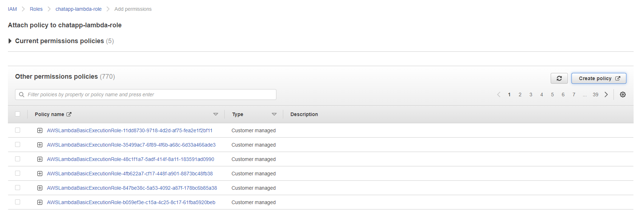
Task: Click the previous page left chevron
Action: tap(499, 95)
